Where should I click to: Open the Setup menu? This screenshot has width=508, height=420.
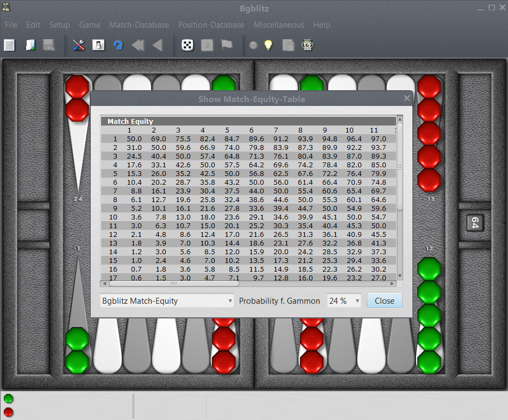pos(60,25)
